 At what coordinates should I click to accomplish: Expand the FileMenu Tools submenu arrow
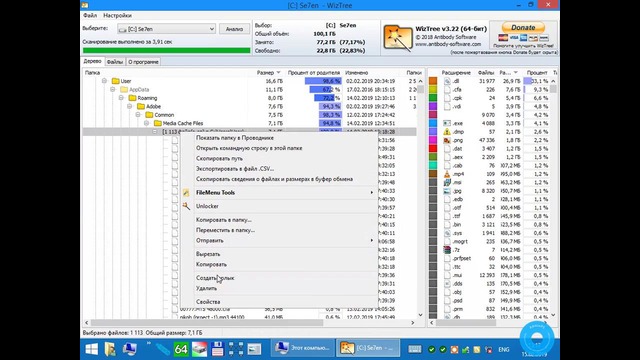371,192
